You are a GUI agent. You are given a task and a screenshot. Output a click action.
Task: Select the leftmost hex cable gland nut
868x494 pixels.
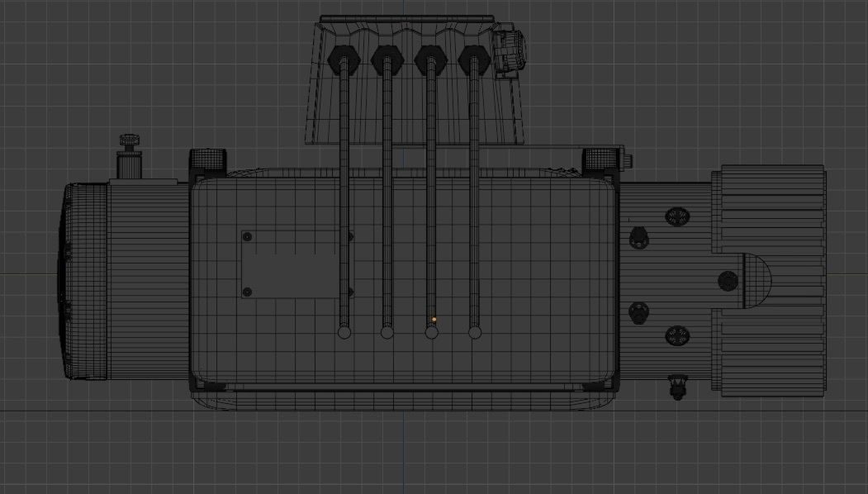344,59
